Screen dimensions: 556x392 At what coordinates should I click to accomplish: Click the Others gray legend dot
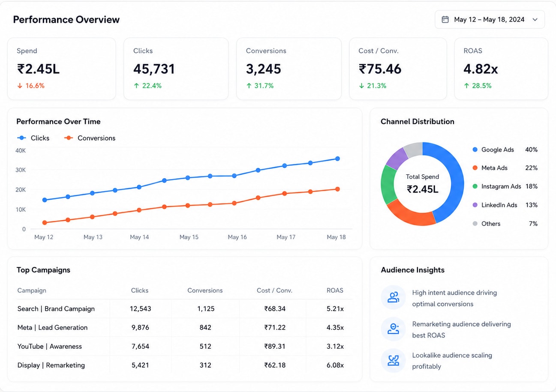[x=475, y=224]
